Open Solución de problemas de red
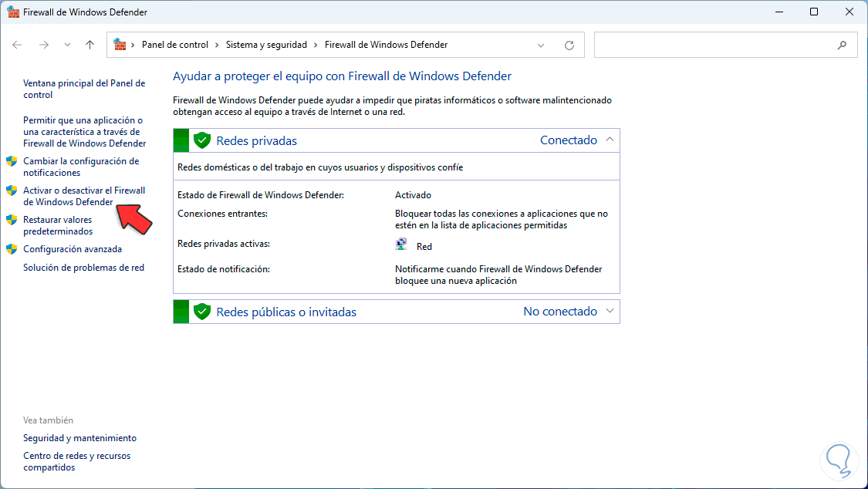868x489 pixels. 83,267
